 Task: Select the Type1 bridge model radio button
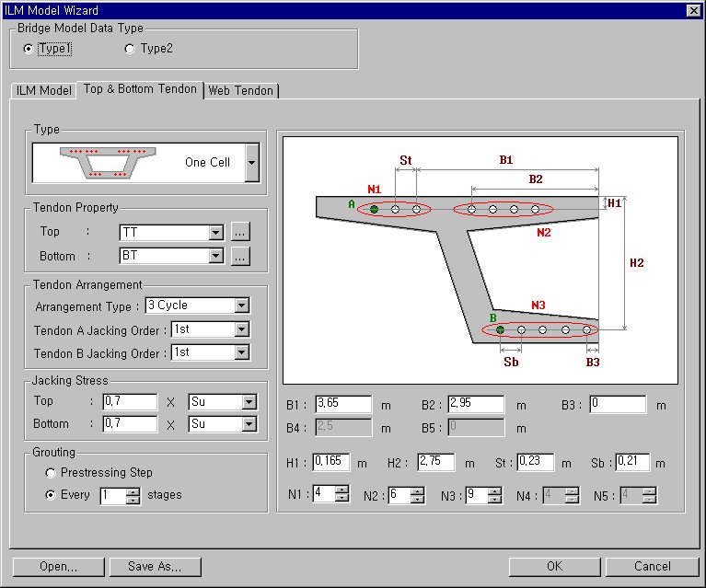click(29, 49)
